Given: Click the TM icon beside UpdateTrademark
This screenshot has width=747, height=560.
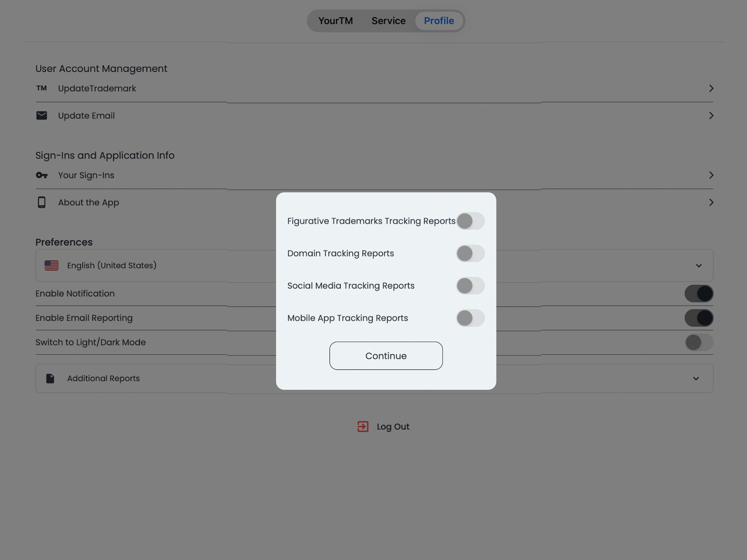Looking at the screenshot, I should 42,88.
